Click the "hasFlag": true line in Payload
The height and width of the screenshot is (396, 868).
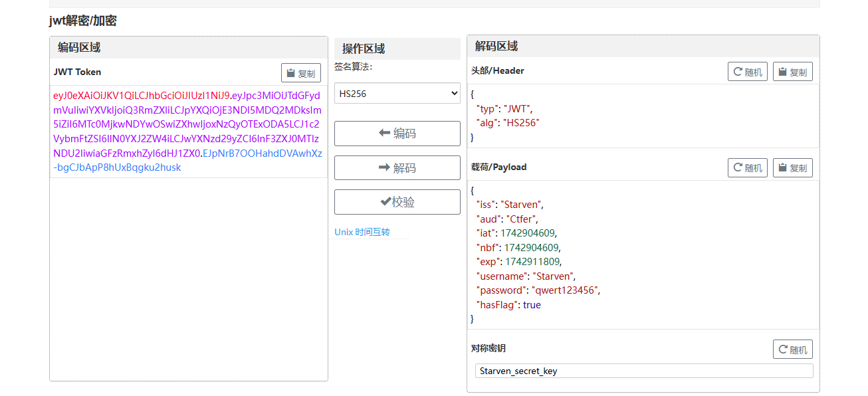coord(508,305)
